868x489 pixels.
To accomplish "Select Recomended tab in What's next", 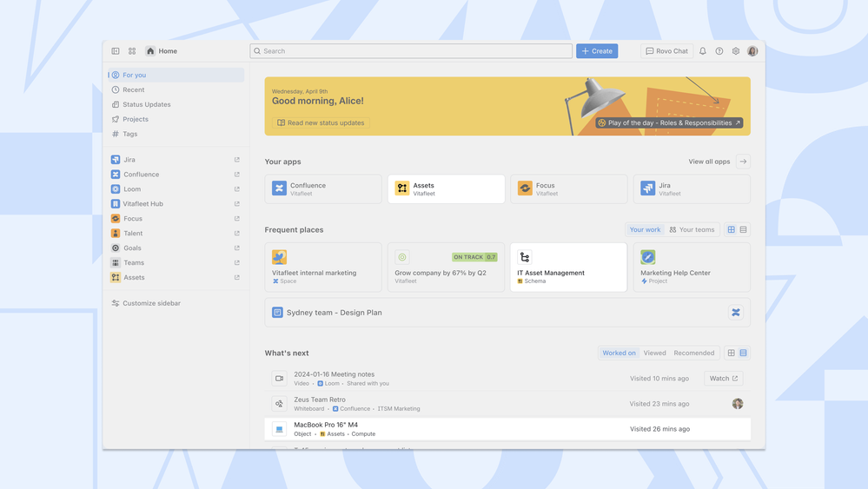I will tap(693, 353).
